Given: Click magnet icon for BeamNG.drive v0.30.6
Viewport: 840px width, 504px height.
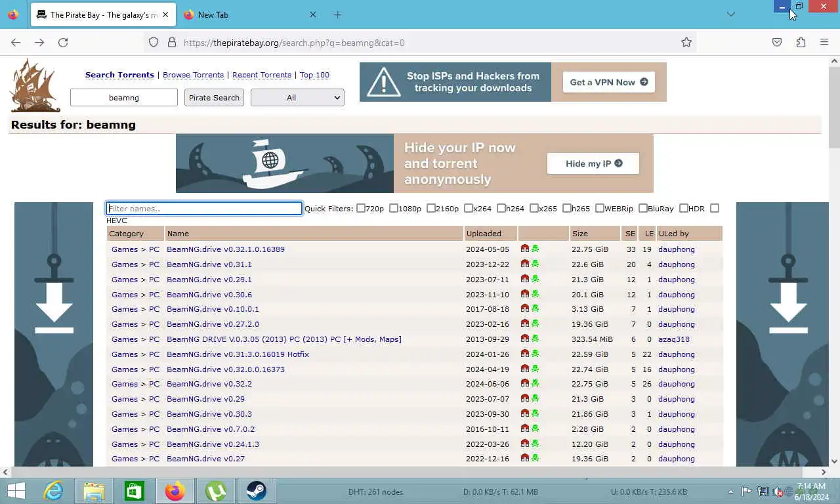Looking at the screenshot, I should [x=524, y=294].
